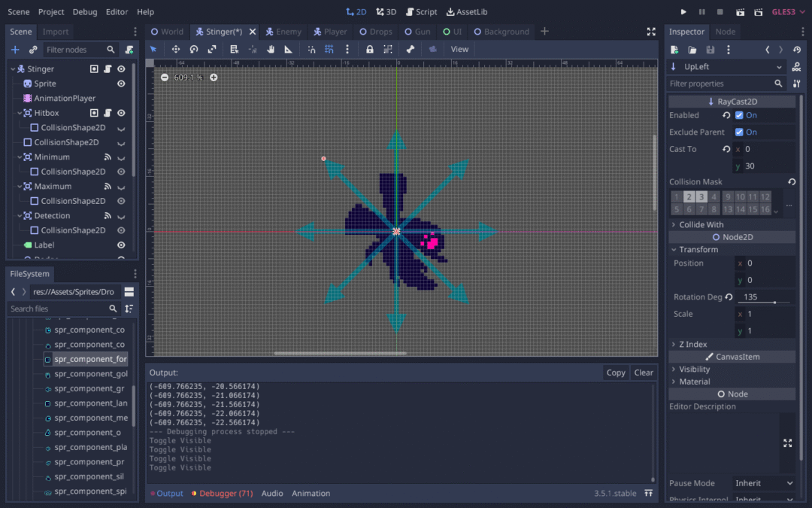Activate the Select mode arrow tool

click(153, 49)
